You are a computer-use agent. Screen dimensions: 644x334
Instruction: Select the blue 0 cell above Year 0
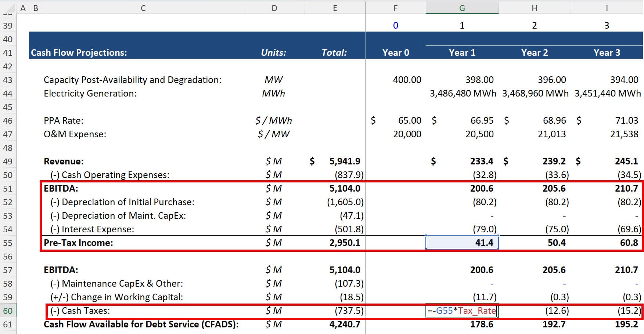[x=396, y=25]
